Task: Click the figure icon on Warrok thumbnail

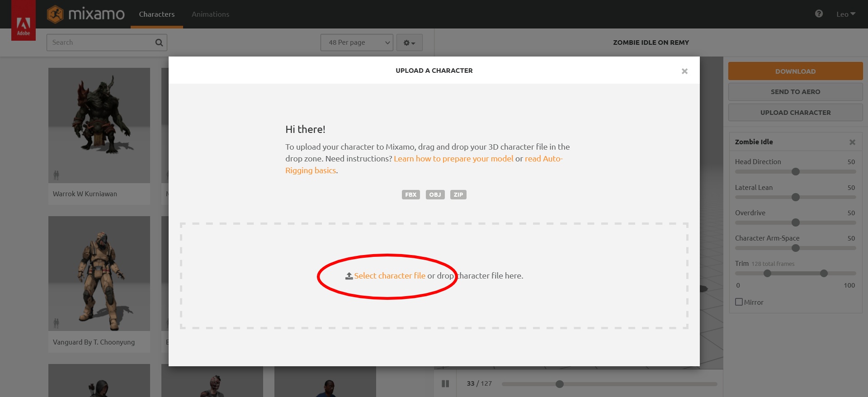Action: (x=56, y=175)
